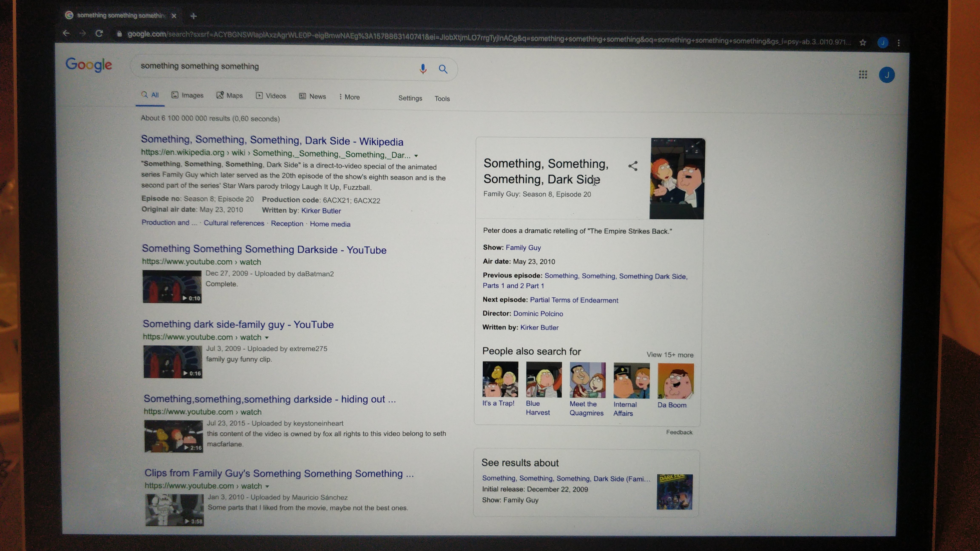980x551 pixels.
Task: Open the new tab plus button
Action: pos(193,16)
